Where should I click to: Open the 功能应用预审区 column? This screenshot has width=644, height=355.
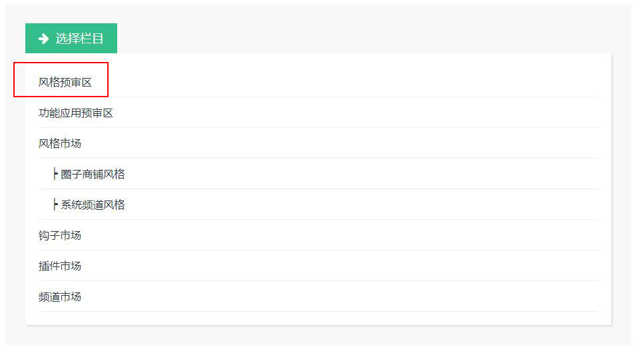point(76,113)
